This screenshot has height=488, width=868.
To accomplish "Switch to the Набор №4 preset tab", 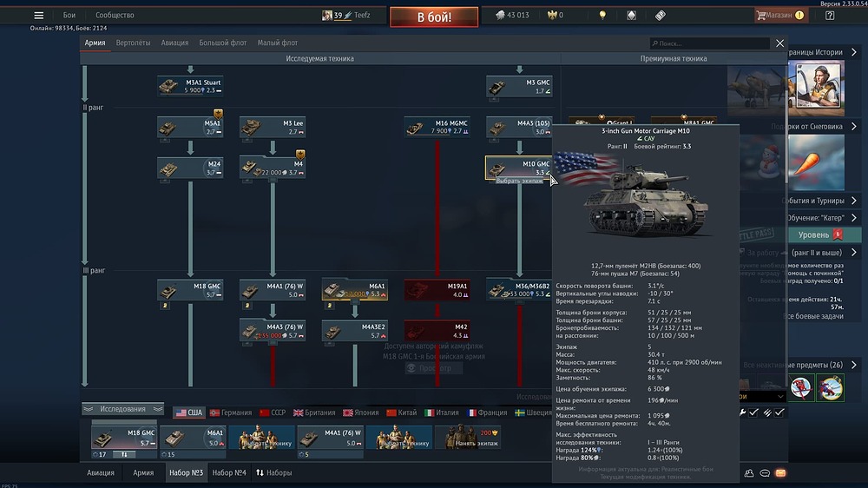I will coord(228,472).
